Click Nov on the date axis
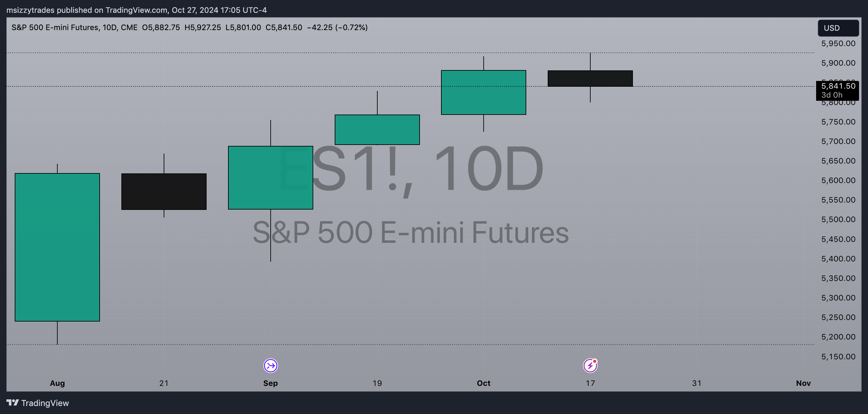Viewport: 868px width, 414px height. pos(803,383)
